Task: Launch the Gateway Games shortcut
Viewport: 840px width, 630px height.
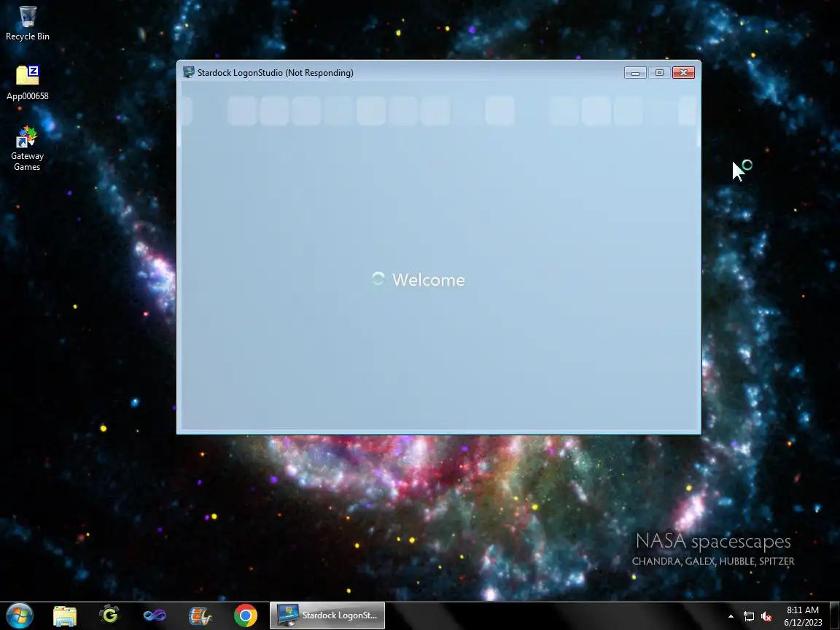Action: 27,149
